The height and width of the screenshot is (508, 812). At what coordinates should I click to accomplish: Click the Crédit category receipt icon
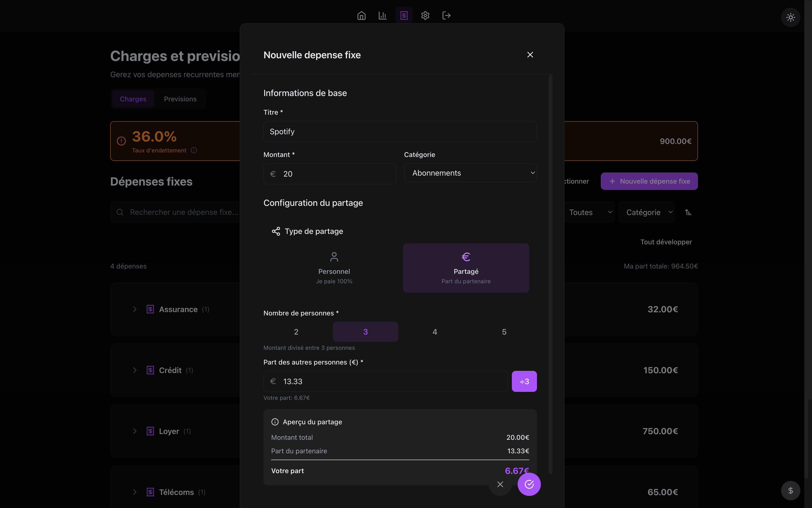[x=150, y=370]
